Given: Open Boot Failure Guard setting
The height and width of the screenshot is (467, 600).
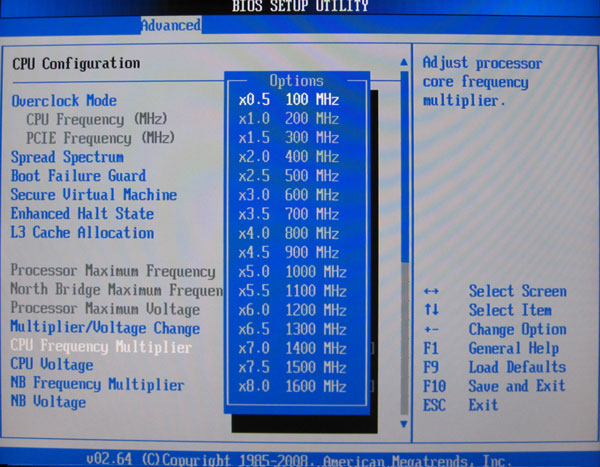Looking at the screenshot, I should click(x=78, y=176).
